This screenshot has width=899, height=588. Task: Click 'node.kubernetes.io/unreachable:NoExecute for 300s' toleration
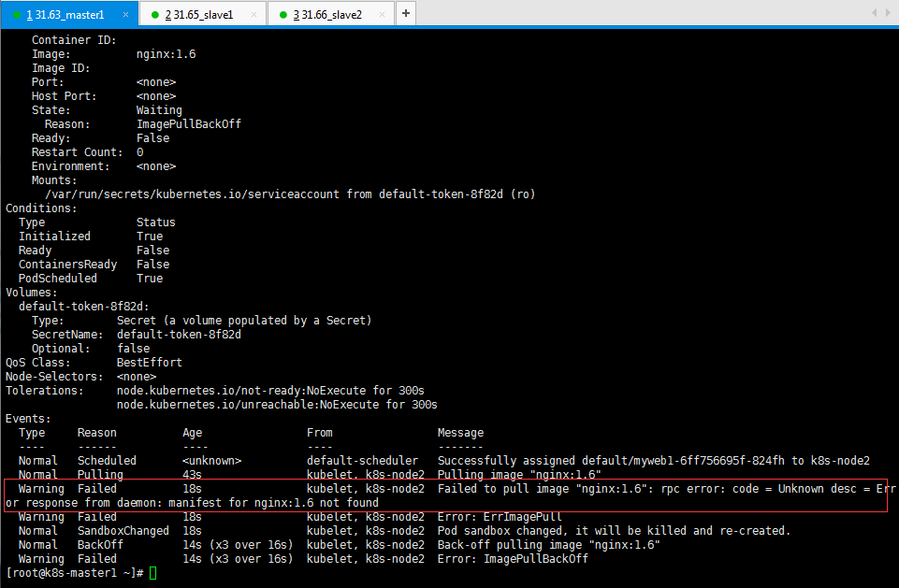pos(277,405)
